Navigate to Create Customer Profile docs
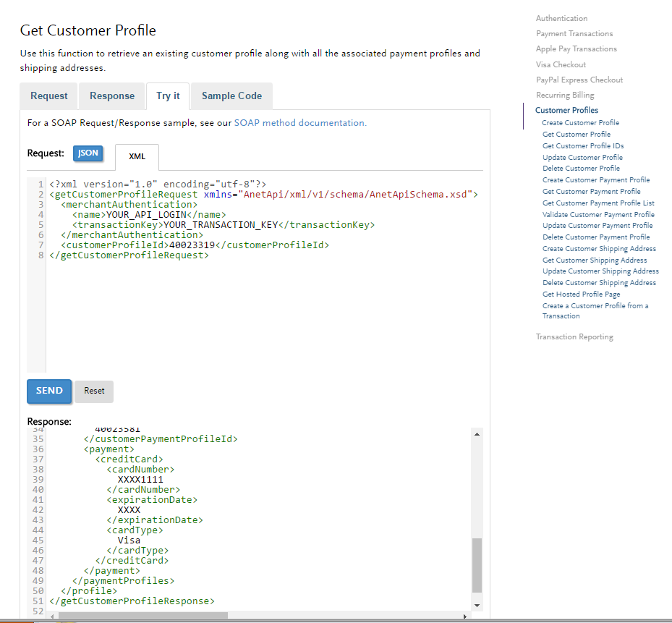 pyautogui.click(x=582, y=122)
